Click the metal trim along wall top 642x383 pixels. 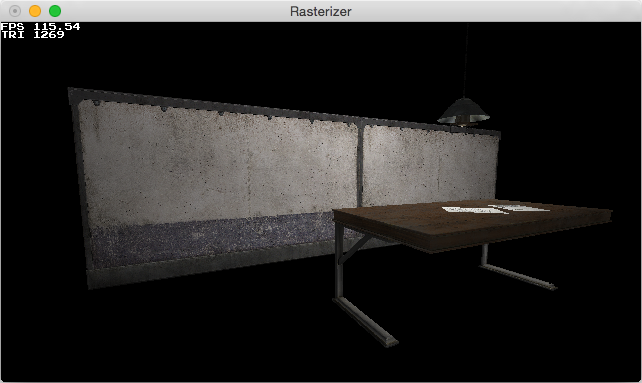click(x=283, y=112)
